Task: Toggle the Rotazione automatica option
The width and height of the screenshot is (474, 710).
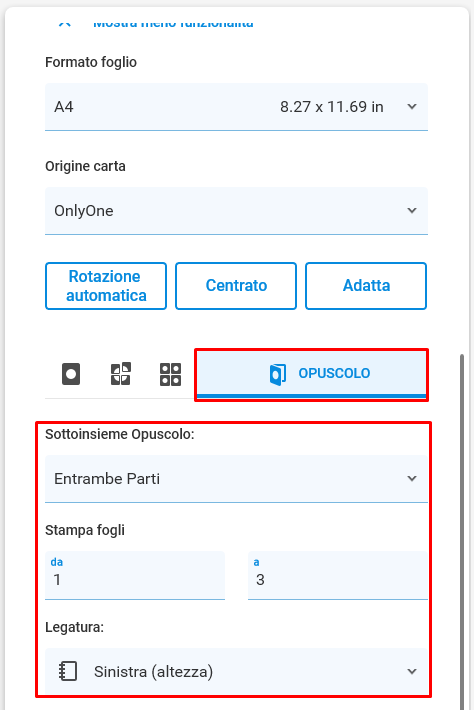Action: pyautogui.click(x=106, y=286)
